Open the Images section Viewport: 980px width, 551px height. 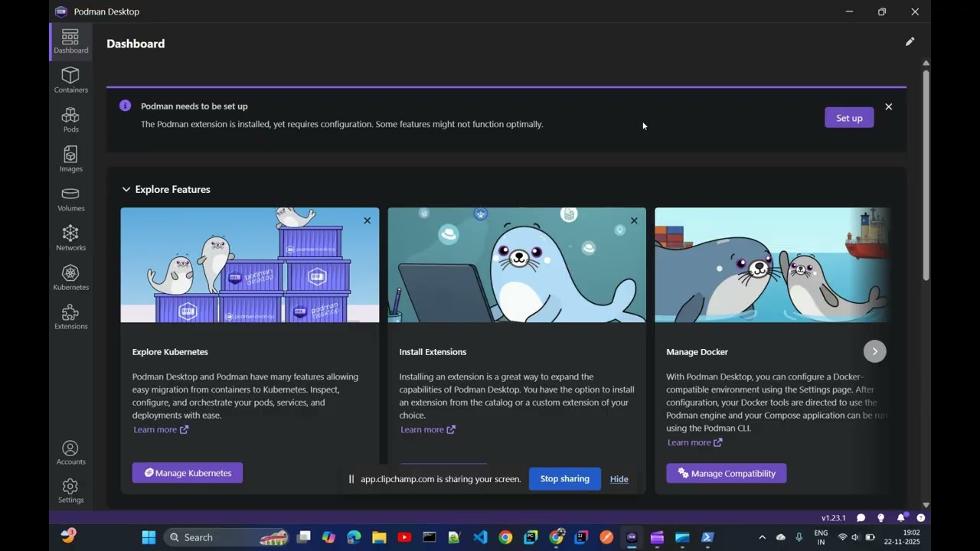(70, 159)
